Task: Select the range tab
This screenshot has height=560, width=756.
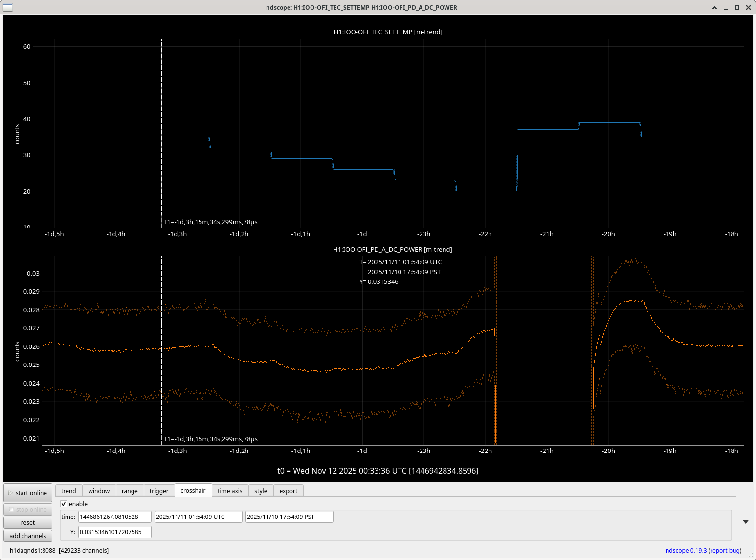Action: click(130, 491)
